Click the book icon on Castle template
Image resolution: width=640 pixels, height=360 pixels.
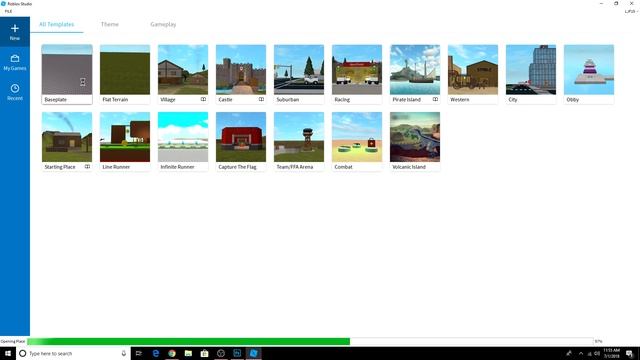pos(261,99)
